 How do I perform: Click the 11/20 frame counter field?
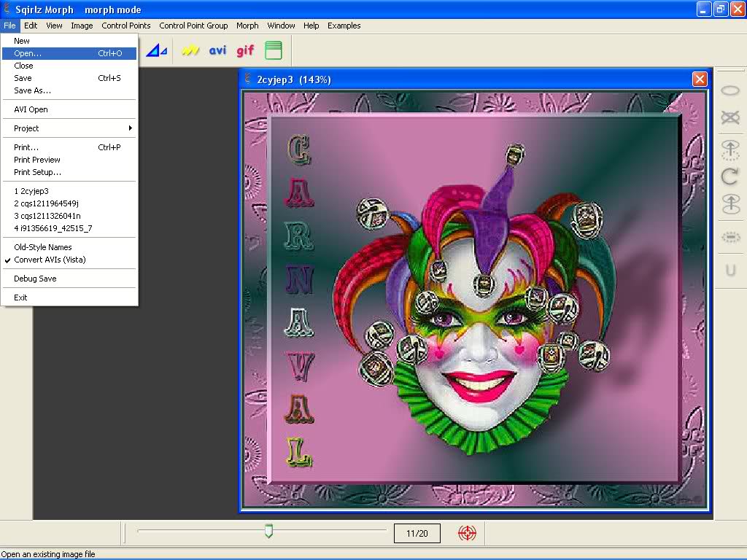417,533
